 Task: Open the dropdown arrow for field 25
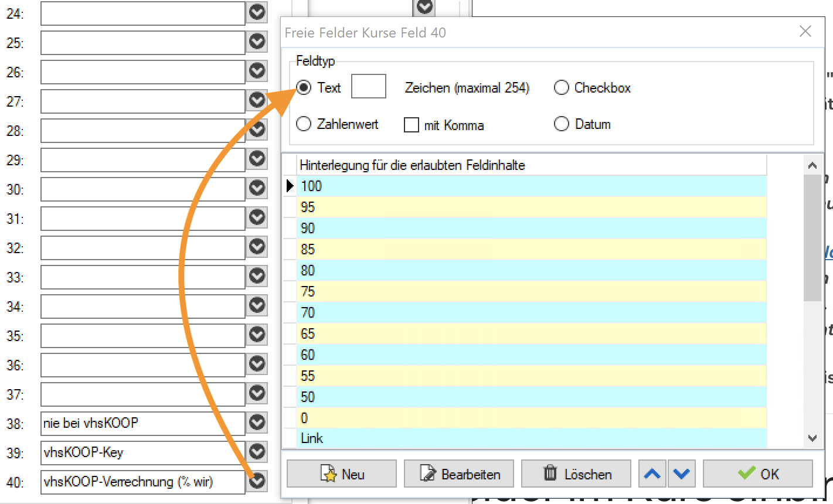257,41
